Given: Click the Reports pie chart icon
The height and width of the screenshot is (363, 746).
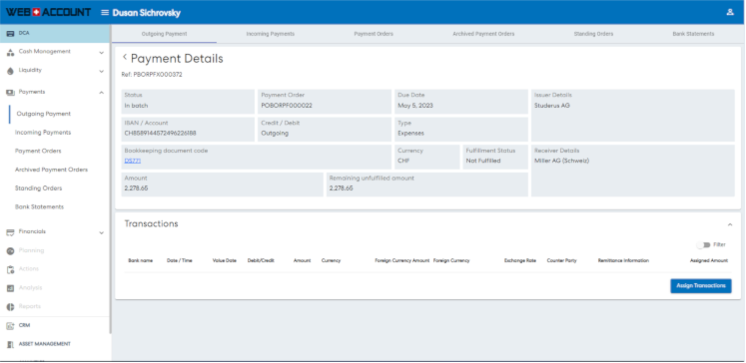Looking at the screenshot, I should (10, 307).
